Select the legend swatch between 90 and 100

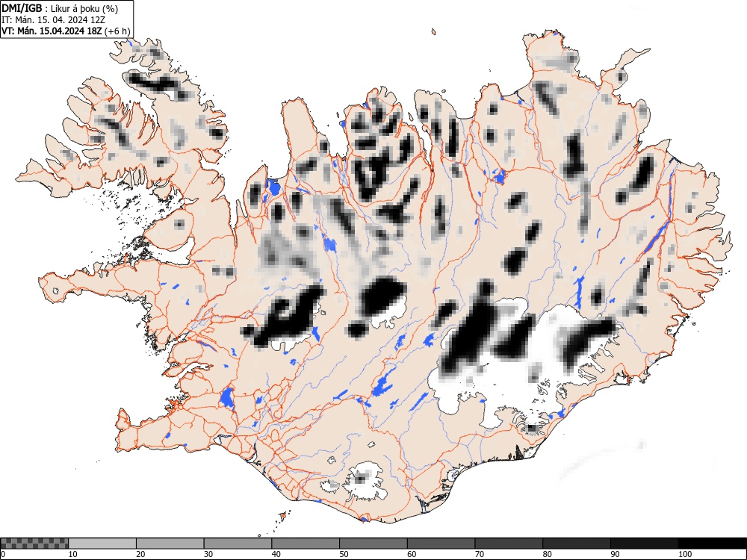click(x=644, y=544)
